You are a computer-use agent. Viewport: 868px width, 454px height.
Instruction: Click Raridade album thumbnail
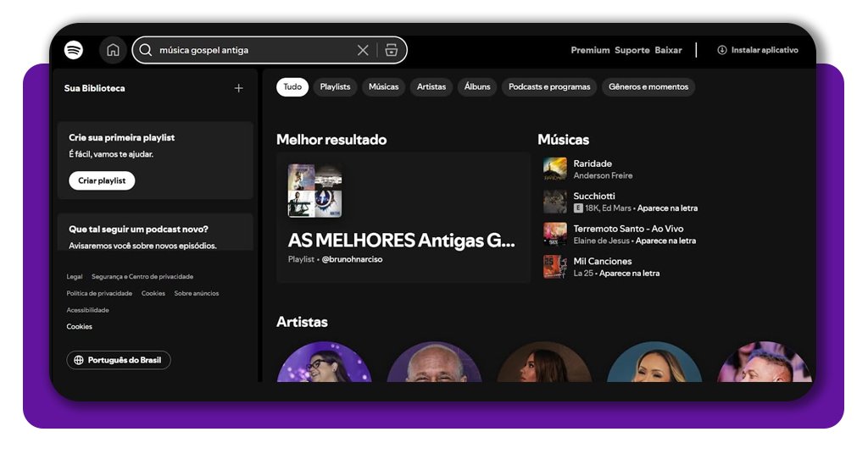(x=554, y=169)
